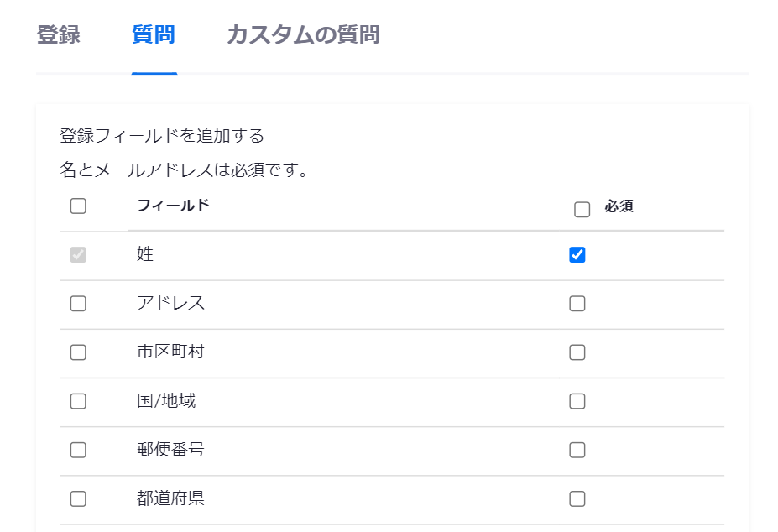Click the 都道府県 field label
Image resolution: width=778 pixels, height=532 pixels.
(x=170, y=498)
